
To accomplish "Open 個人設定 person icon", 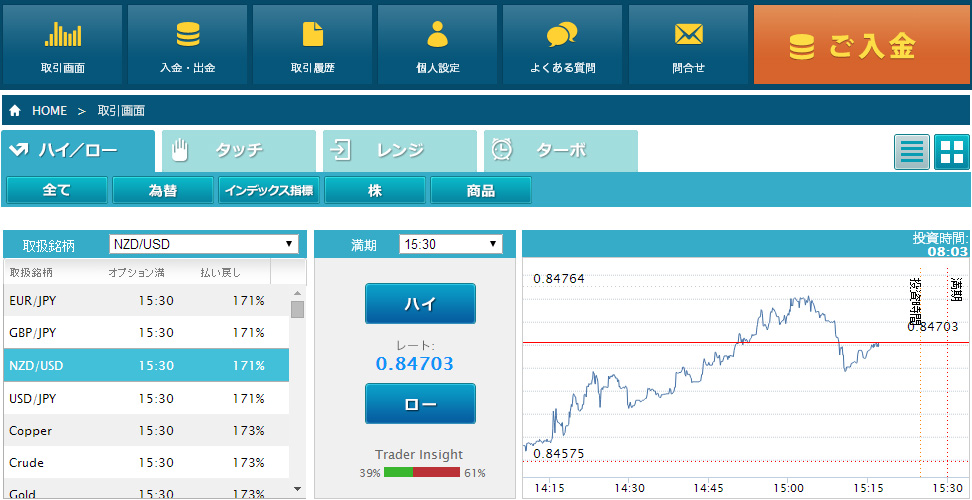I will 437,35.
